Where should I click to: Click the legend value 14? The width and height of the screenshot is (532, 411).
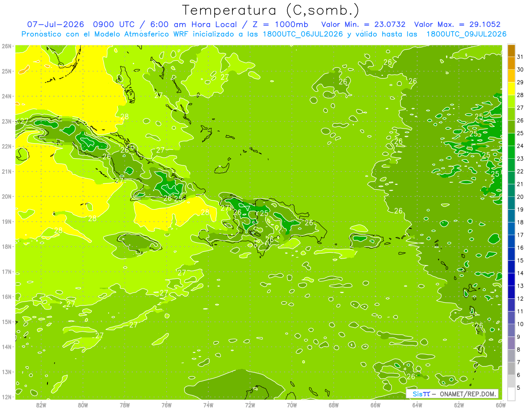[x=520, y=273]
